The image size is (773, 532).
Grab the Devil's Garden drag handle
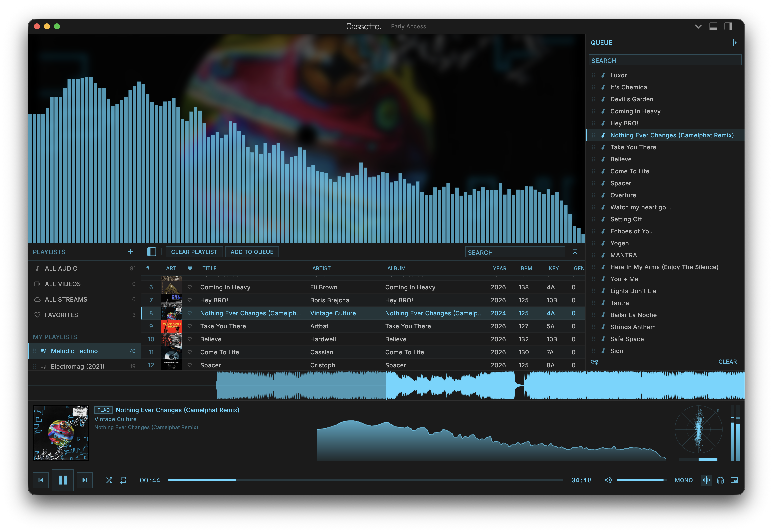pyautogui.click(x=593, y=99)
